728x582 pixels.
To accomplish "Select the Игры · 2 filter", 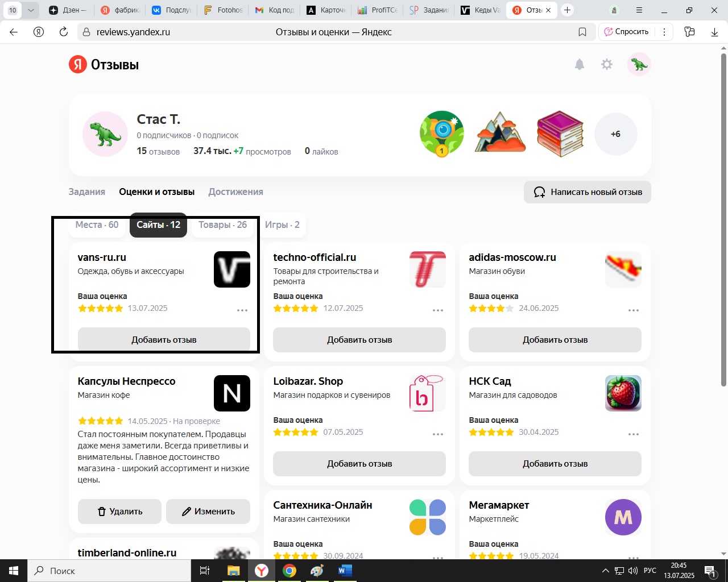I will 282,225.
